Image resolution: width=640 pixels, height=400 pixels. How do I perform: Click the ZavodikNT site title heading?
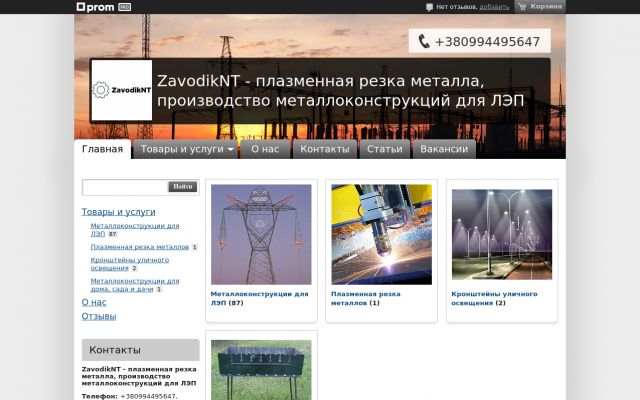coord(340,91)
